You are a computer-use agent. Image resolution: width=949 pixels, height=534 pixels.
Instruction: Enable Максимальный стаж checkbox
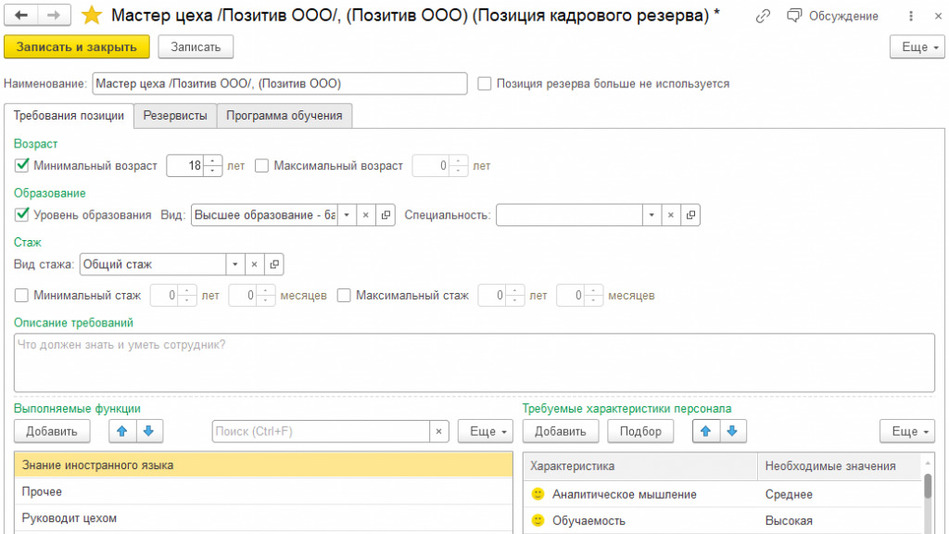pos(344,295)
